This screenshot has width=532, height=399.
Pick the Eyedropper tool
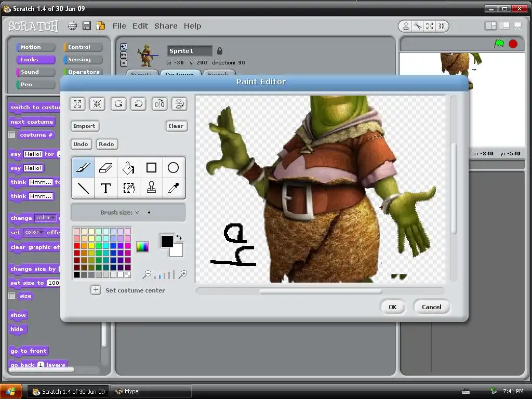click(174, 188)
